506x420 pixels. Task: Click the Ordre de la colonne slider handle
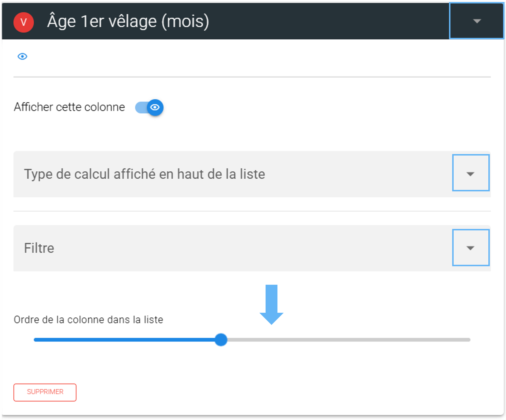tap(221, 340)
